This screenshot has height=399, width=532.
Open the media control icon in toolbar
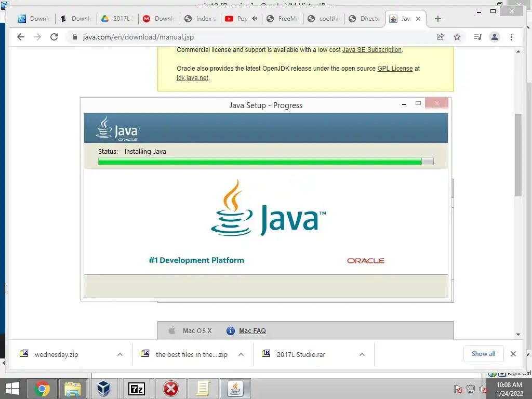click(478, 37)
